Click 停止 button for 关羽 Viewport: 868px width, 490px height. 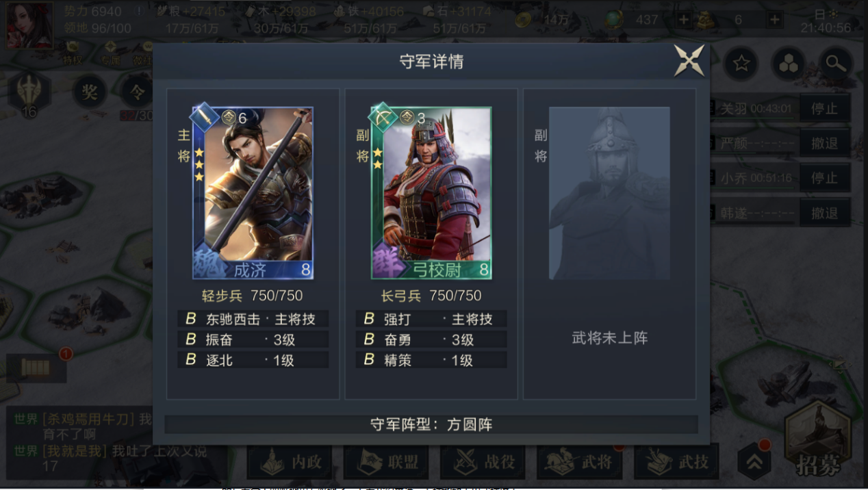(x=824, y=109)
